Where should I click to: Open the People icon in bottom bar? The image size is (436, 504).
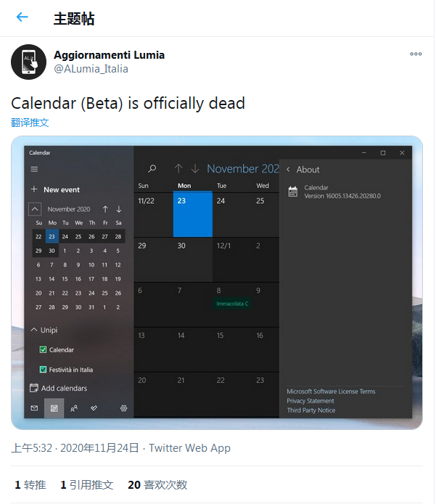coord(74,408)
